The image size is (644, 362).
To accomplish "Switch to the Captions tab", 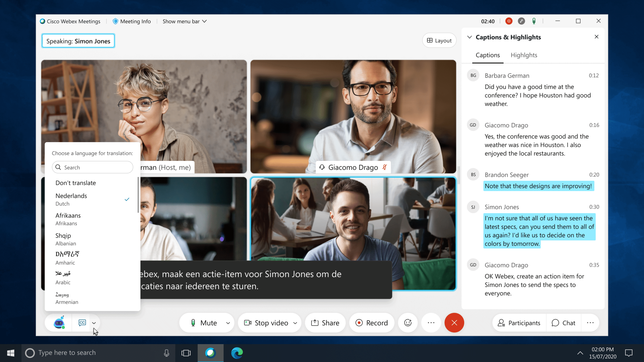I will click(488, 55).
